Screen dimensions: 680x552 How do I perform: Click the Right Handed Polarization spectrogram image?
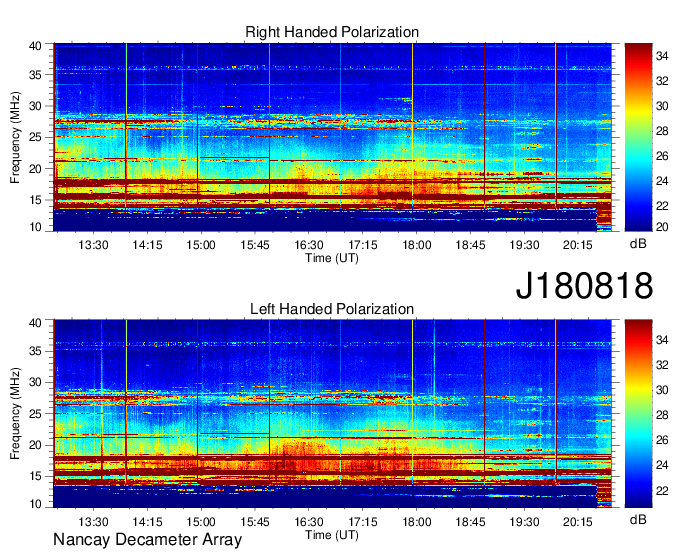click(333, 137)
